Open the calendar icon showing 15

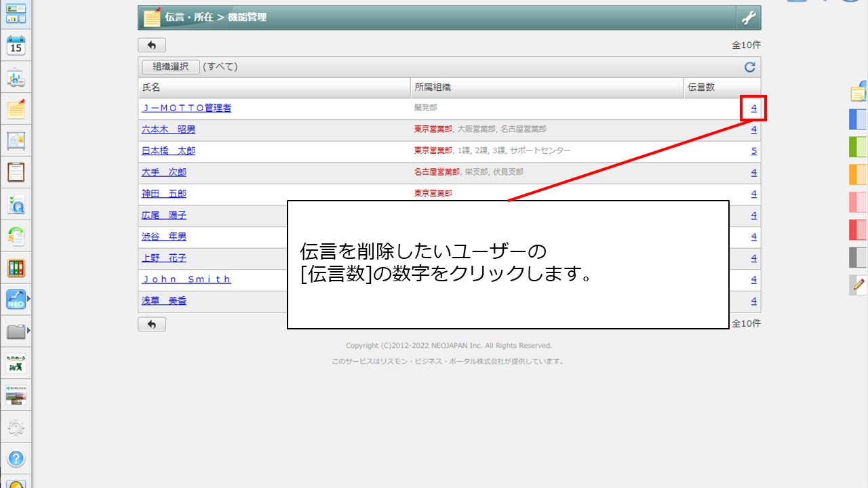[16, 46]
